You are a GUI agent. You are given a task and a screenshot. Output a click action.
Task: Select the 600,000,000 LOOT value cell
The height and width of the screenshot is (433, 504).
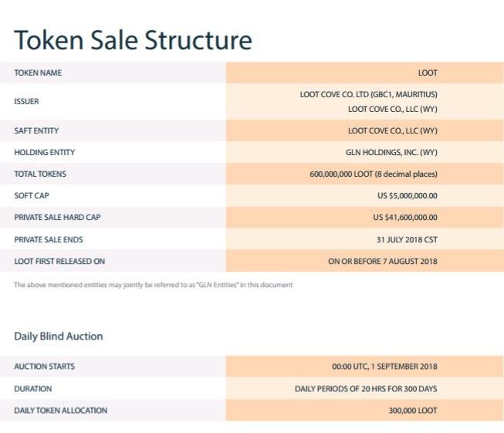point(374,174)
